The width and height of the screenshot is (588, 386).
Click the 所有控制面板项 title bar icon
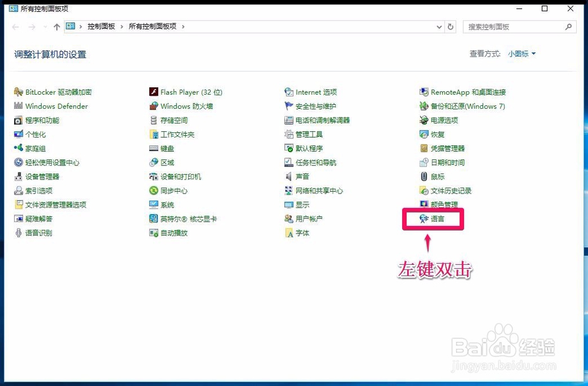pyautogui.click(x=14, y=8)
